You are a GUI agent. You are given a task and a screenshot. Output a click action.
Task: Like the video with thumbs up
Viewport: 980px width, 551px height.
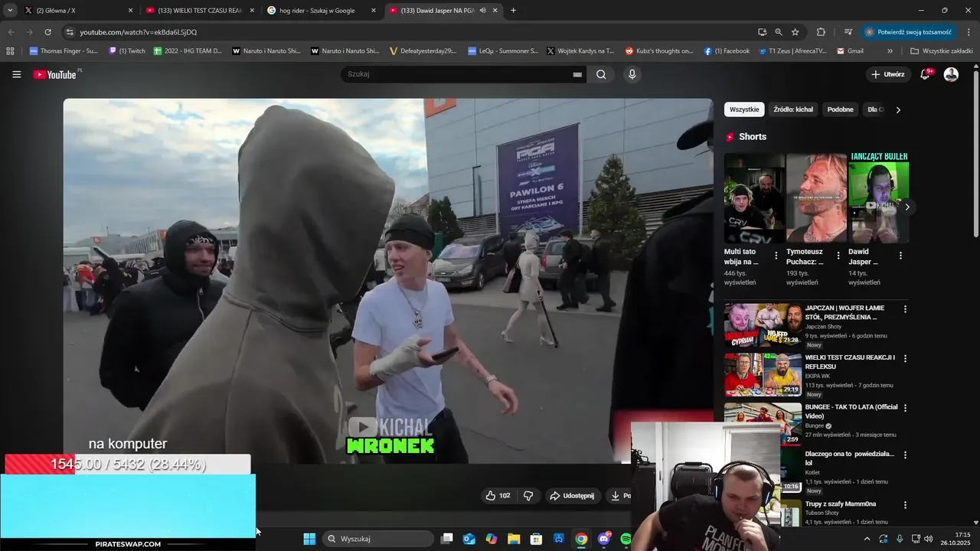point(498,495)
